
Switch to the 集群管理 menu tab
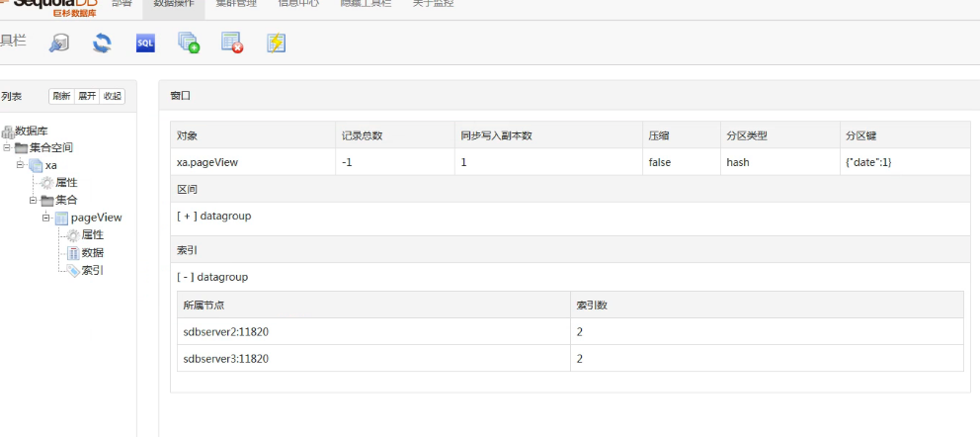click(x=236, y=4)
